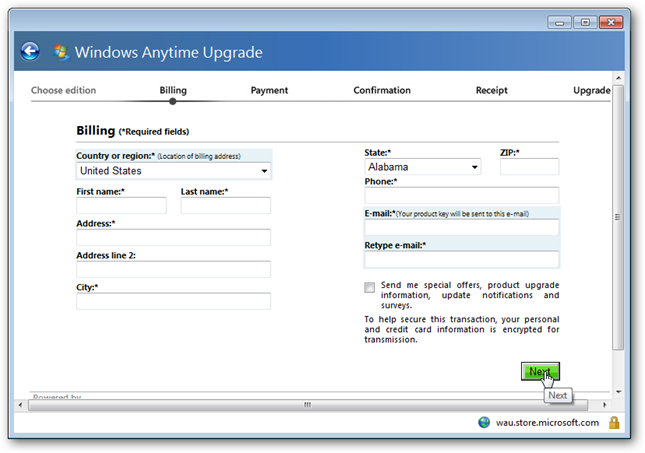This screenshot has width=645, height=453.
Task: Open the Country or region dropdown
Action: (173, 171)
